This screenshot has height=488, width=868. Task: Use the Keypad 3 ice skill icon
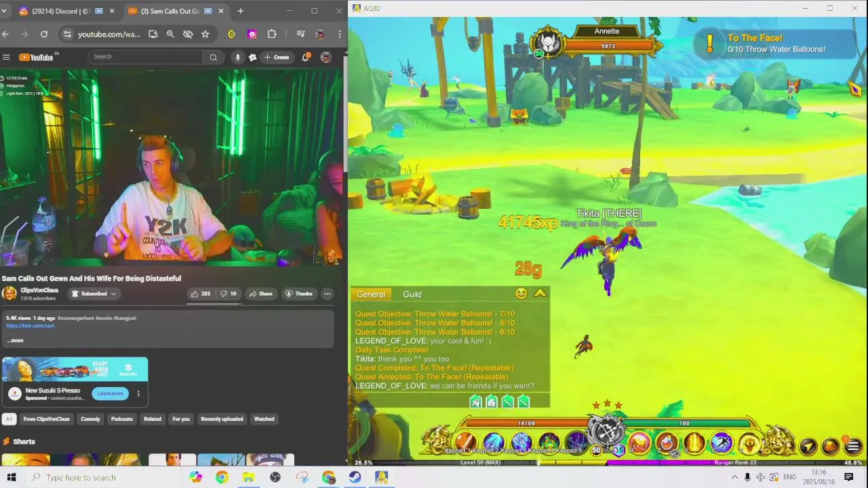pyautogui.click(x=521, y=443)
